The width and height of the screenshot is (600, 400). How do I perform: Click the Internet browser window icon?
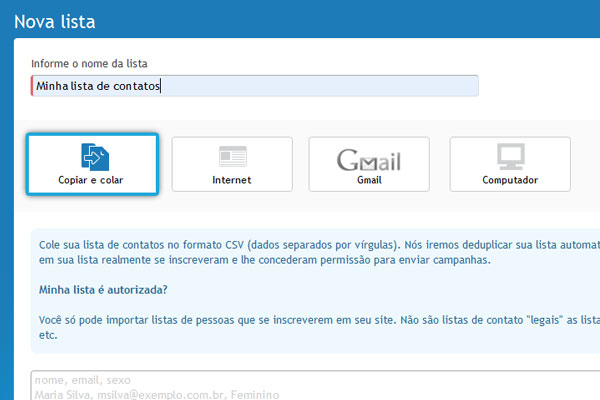pos(232,156)
